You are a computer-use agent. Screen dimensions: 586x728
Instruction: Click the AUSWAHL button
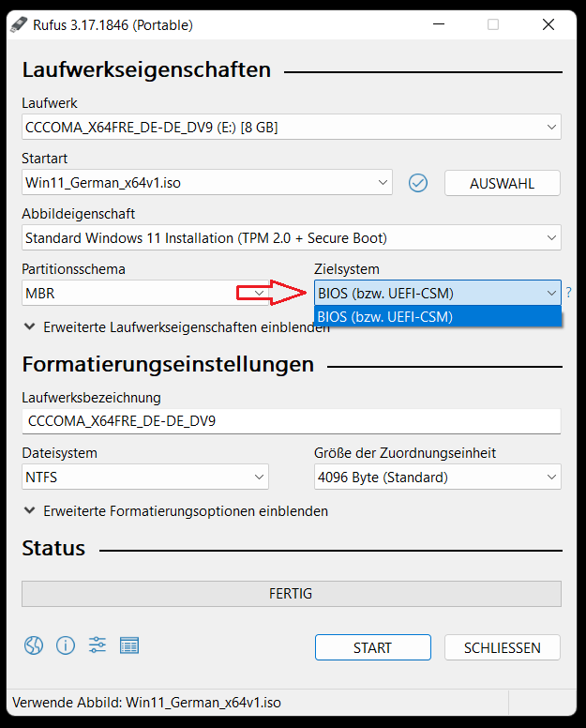502,183
